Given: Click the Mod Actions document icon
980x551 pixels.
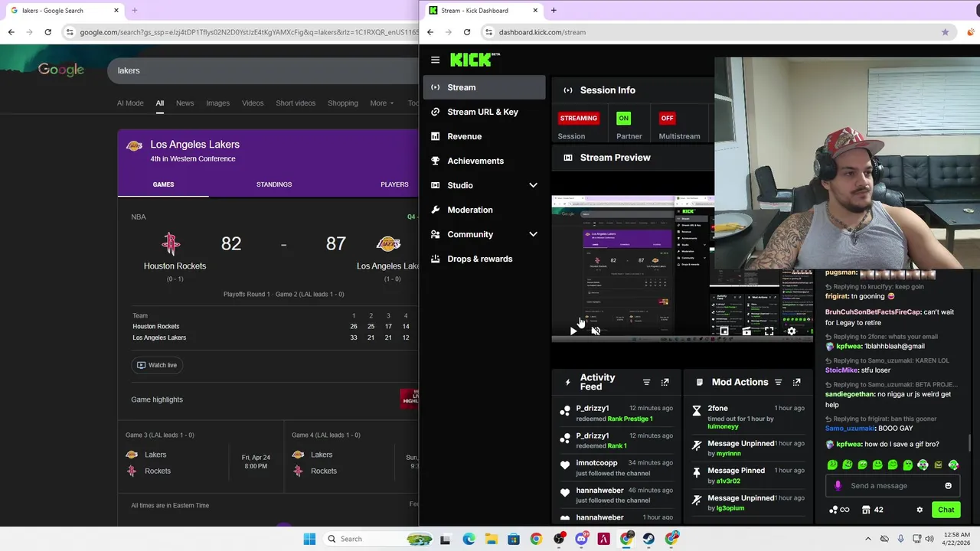Looking at the screenshot, I should tap(699, 382).
